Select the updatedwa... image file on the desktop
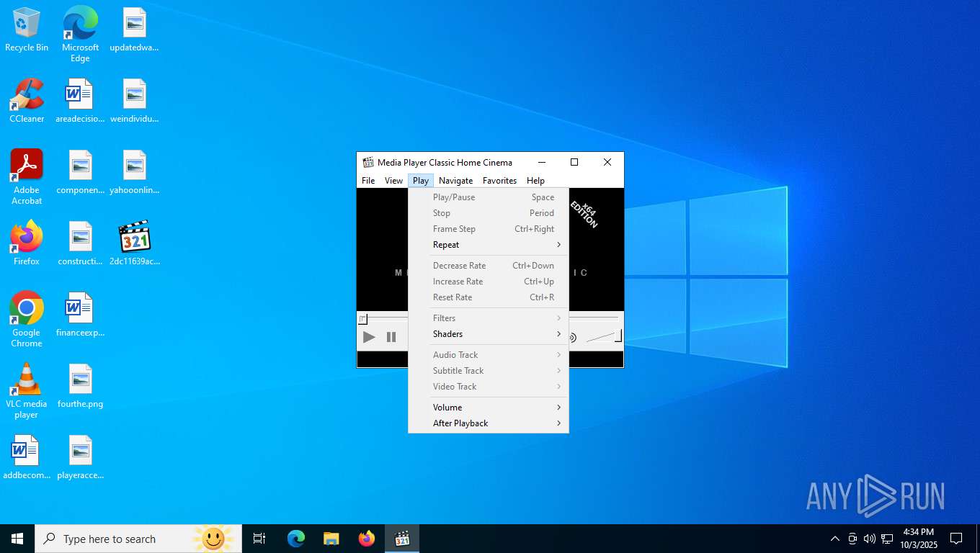Image resolution: width=980 pixels, height=553 pixels. tap(134, 30)
